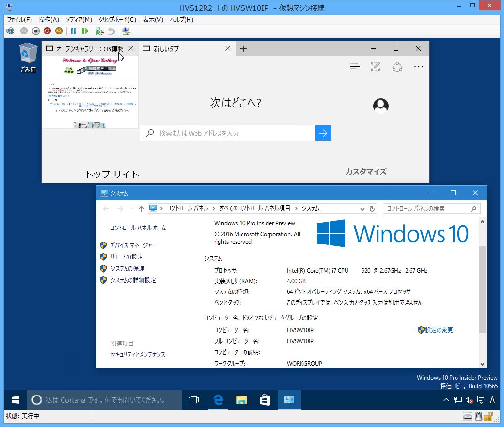Launch Edge from the taskbar
Image resolution: width=504 pixels, height=427 pixels.
coord(218,400)
